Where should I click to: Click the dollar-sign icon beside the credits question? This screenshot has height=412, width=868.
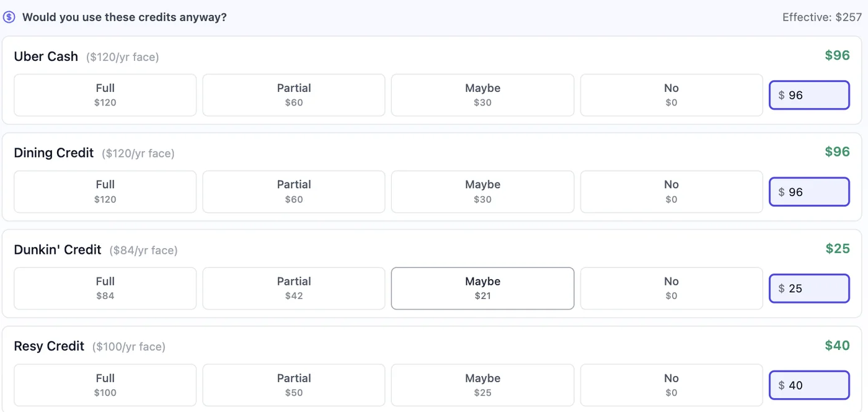point(9,17)
